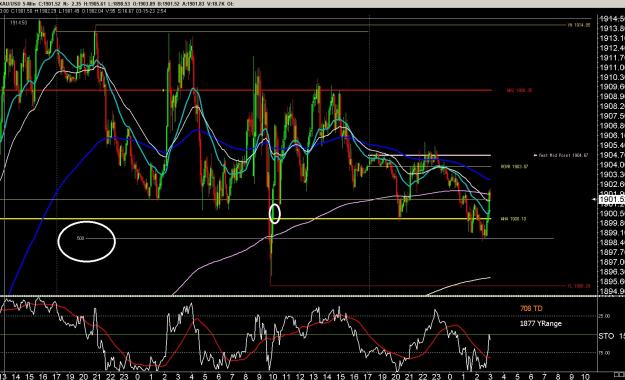Select the red horizontal resistance line
The width and height of the screenshot is (625, 380).
(245, 91)
